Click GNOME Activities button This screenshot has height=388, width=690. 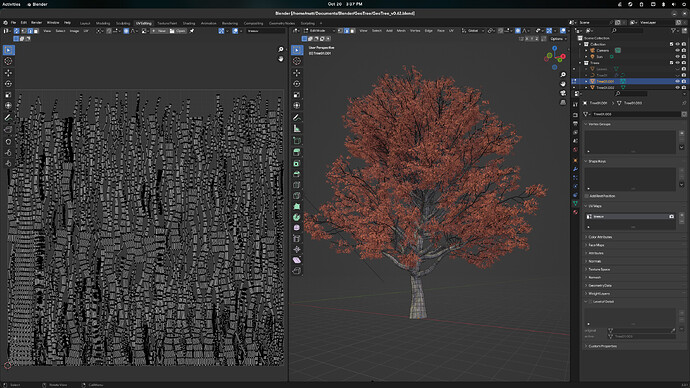coord(11,4)
